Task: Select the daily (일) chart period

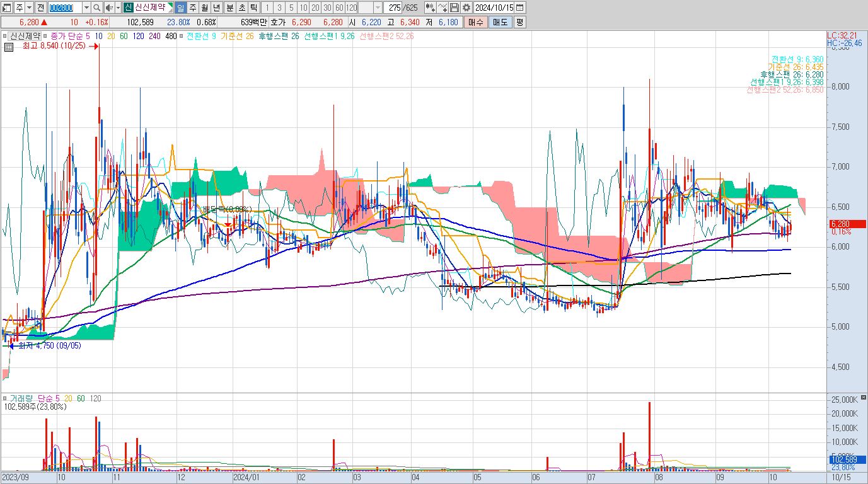Action: 180,8
